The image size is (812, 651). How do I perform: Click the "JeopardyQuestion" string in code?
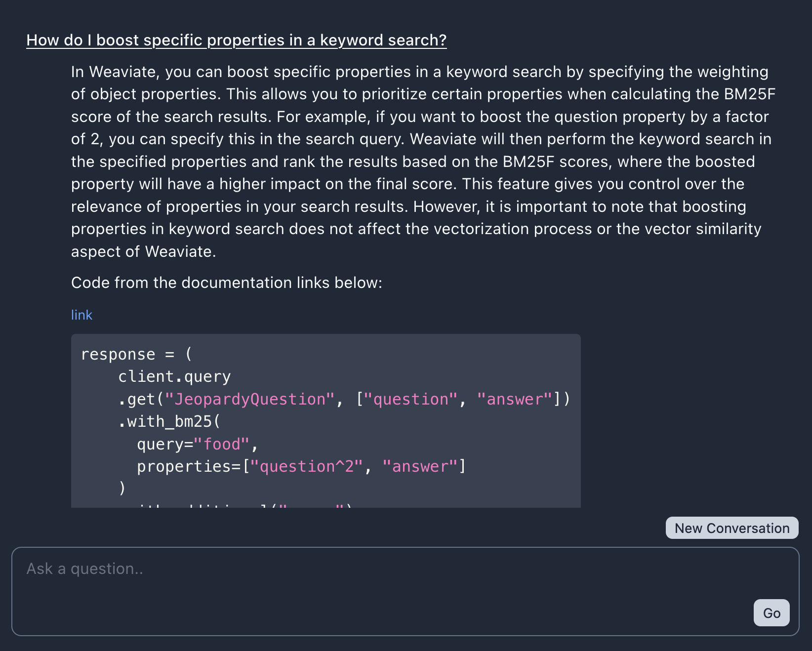249,399
